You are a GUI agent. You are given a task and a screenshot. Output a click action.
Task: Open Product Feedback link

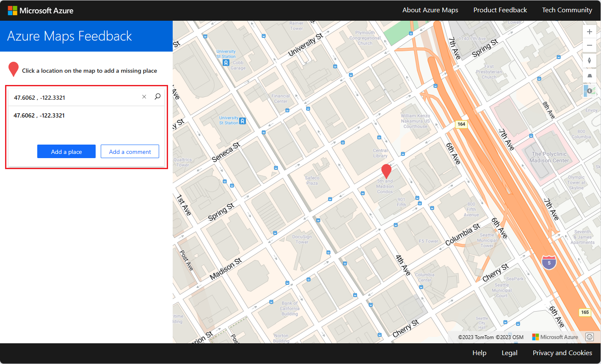tap(500, 10)
